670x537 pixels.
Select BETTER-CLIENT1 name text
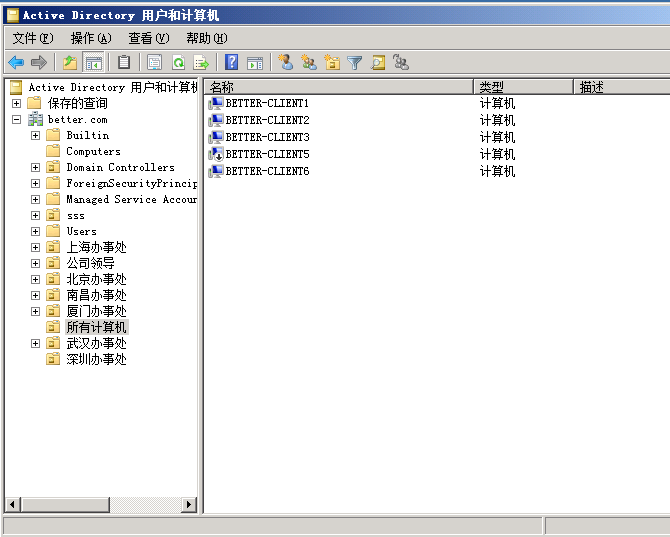[x=267, y=103]
